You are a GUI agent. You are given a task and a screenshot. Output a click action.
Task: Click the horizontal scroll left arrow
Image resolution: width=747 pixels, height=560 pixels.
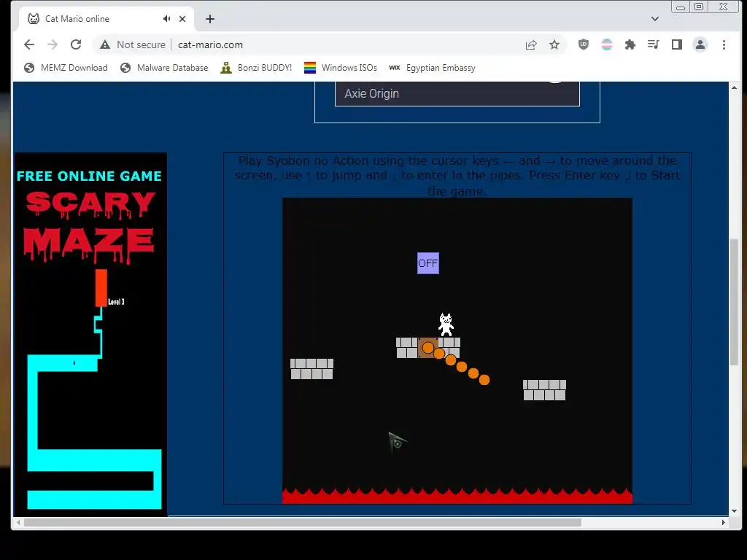[18, 522]
